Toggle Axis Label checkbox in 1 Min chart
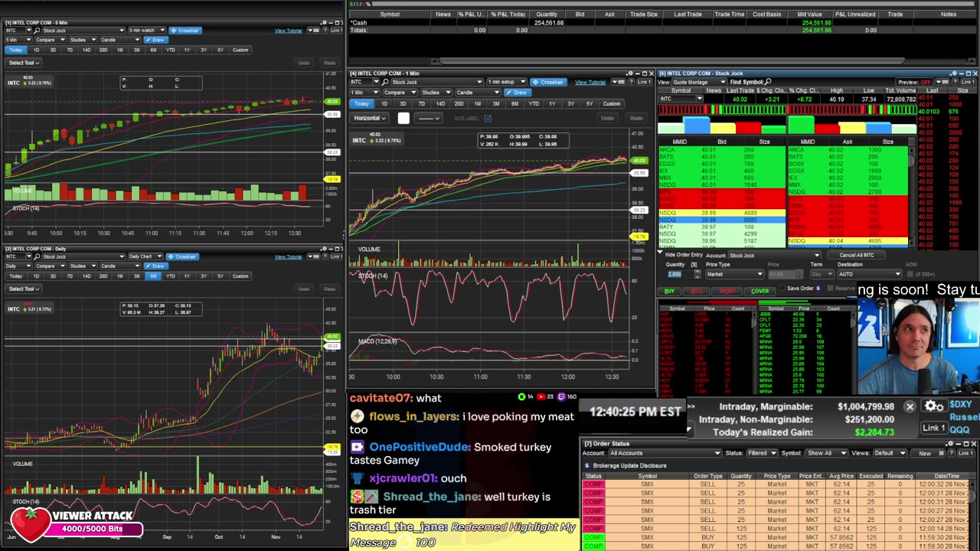The image size is (980, 551). 488,118
